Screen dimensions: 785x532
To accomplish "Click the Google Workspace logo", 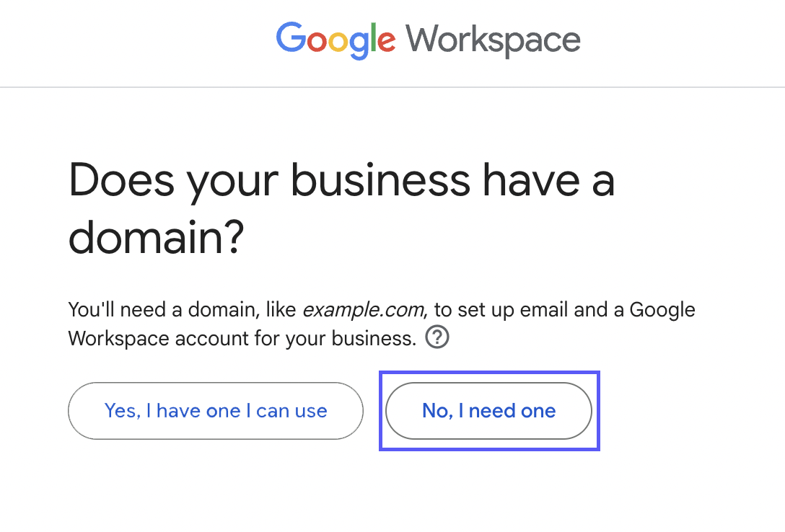I will click(x=427, y=40).
